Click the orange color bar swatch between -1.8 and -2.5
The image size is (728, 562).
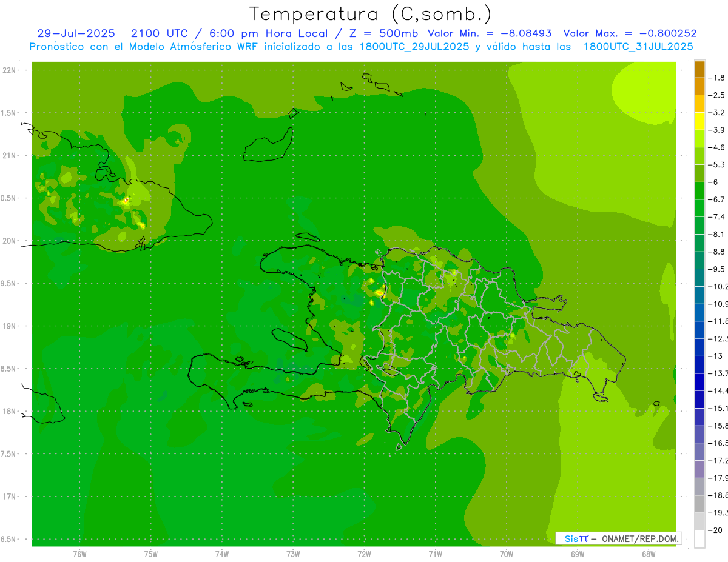699,86
